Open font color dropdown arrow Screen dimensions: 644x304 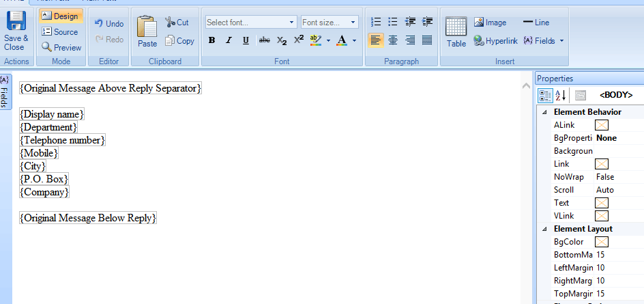354,40
